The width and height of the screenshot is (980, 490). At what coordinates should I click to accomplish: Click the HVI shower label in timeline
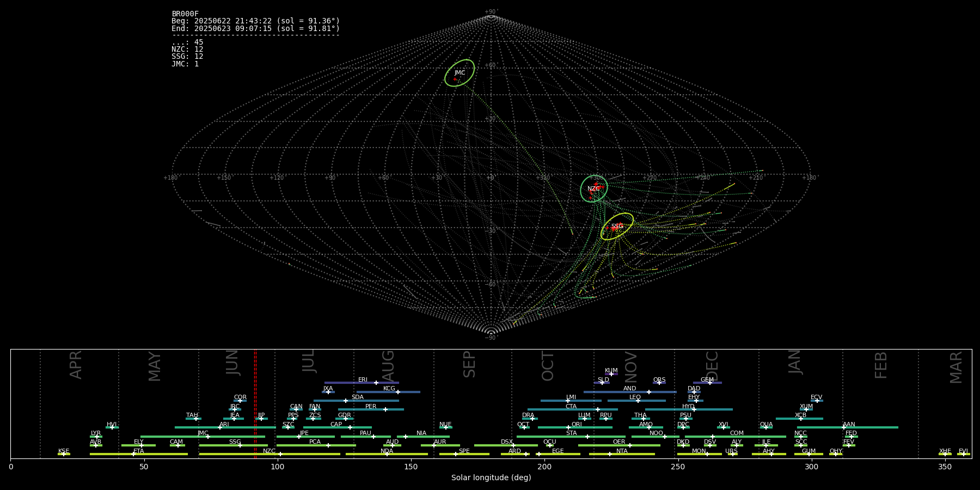pyautogui.click(x=112, y=425)
